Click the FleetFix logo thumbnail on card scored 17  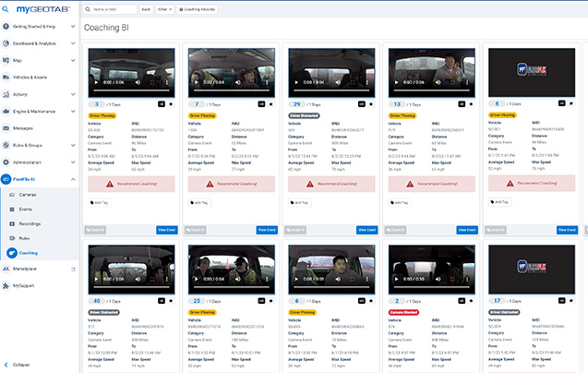point(532,270)
